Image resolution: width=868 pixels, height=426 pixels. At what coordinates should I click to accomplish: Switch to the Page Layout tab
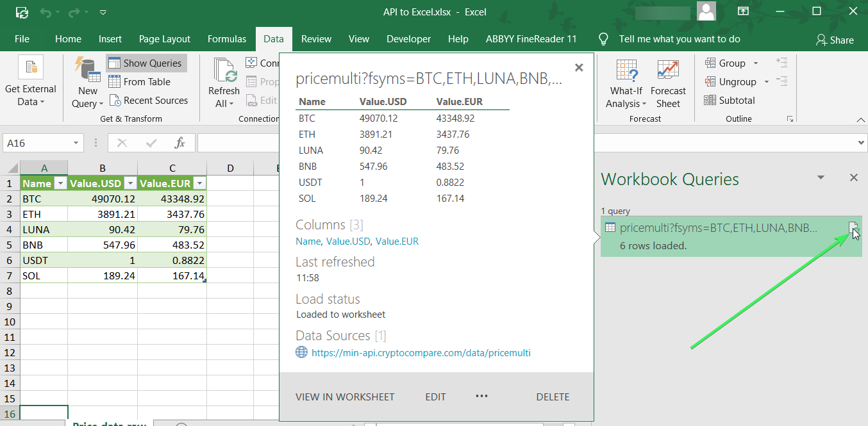click(165, 39)
